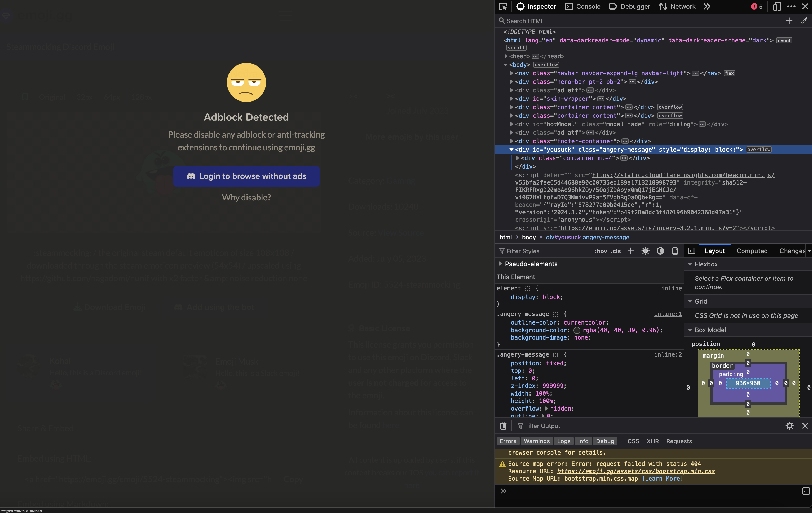Screen dimensions: 812x513
Task: Open the cloudflareinsights beacon script URL
Action: [x=645, y=179]
